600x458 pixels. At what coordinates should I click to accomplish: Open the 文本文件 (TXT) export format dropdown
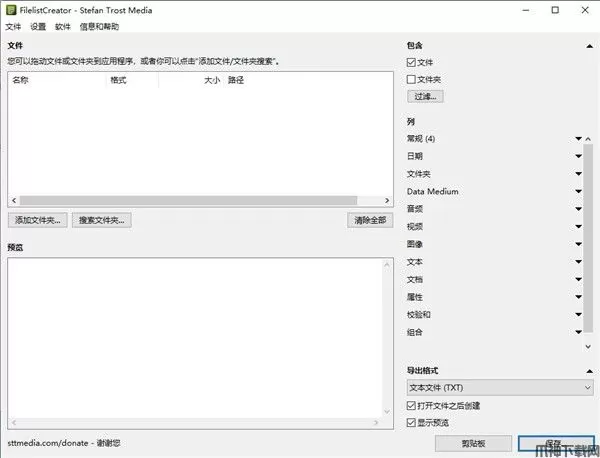[500, 388]
